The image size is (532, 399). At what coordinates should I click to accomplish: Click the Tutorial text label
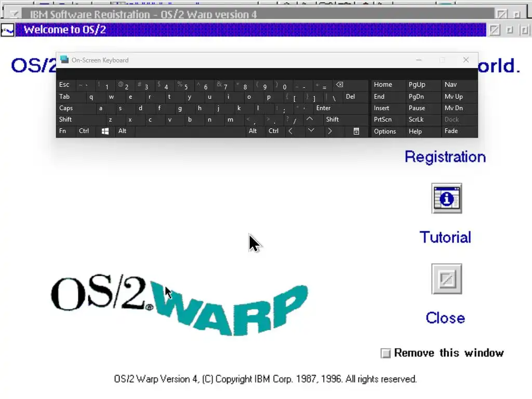click(445, 237)
